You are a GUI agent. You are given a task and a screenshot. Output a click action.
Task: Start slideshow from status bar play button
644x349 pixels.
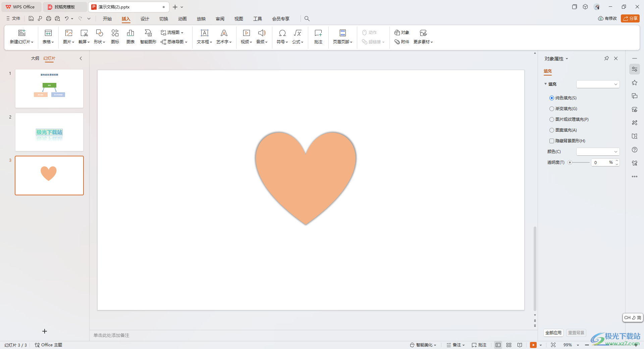click(x=533, y=345)
